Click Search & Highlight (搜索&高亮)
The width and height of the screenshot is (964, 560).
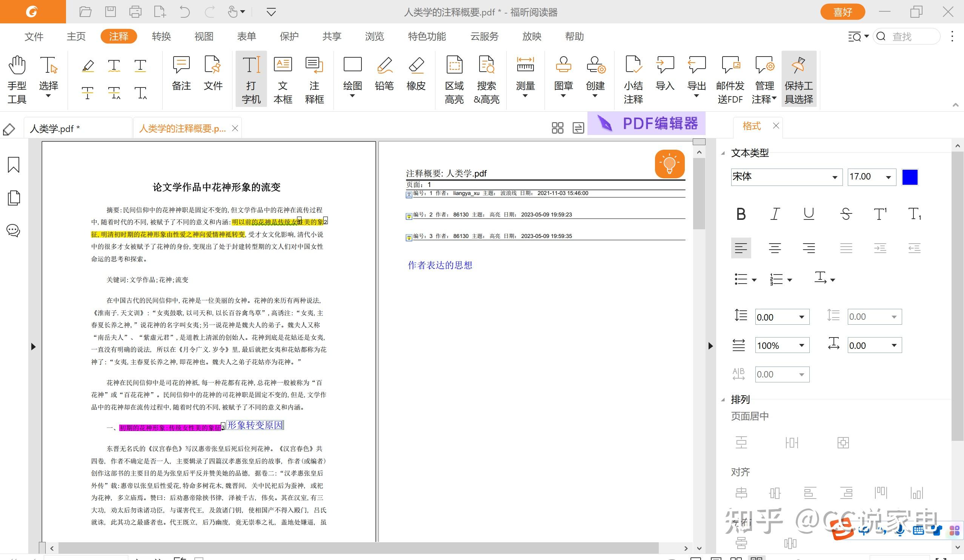tap(487, 80)
